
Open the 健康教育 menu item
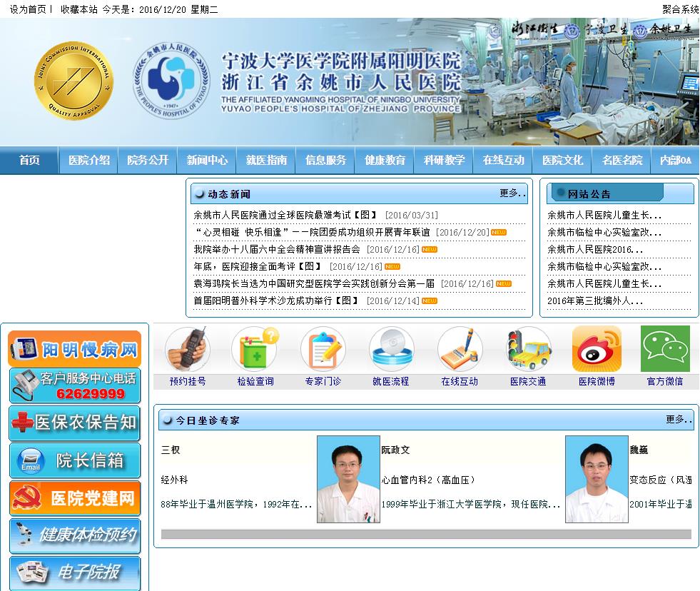pos(385,160)
